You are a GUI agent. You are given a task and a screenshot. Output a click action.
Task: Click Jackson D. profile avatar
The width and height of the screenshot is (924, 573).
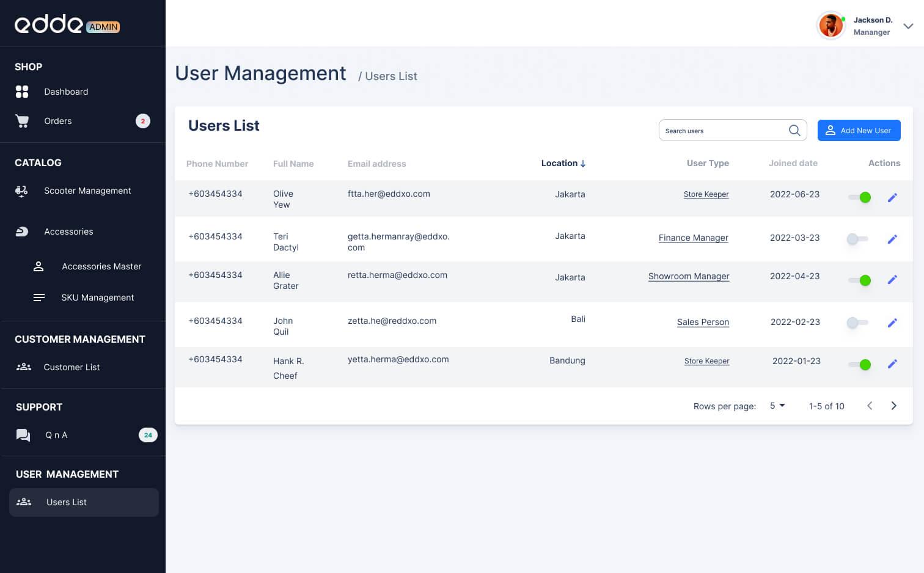pos(831,26)
